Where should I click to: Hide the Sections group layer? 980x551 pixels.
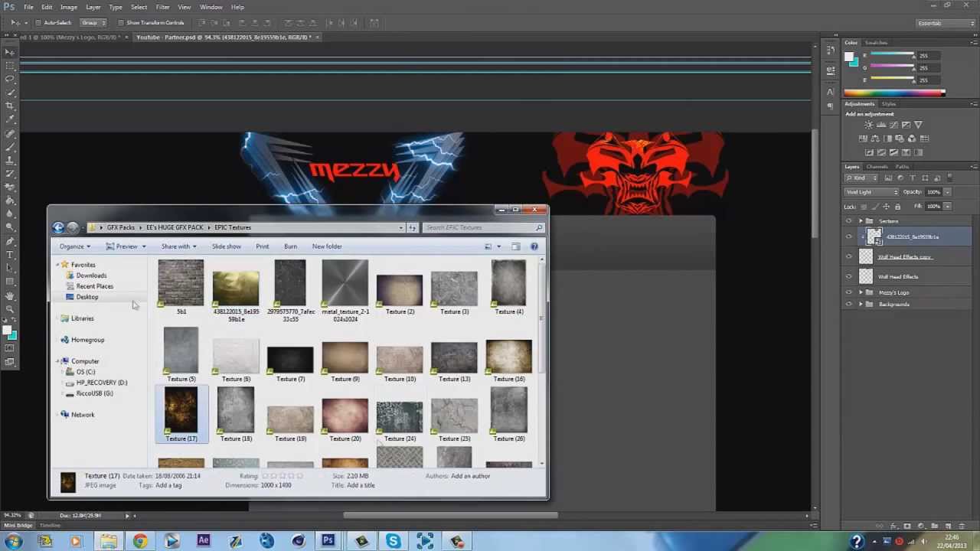(848, 221)
